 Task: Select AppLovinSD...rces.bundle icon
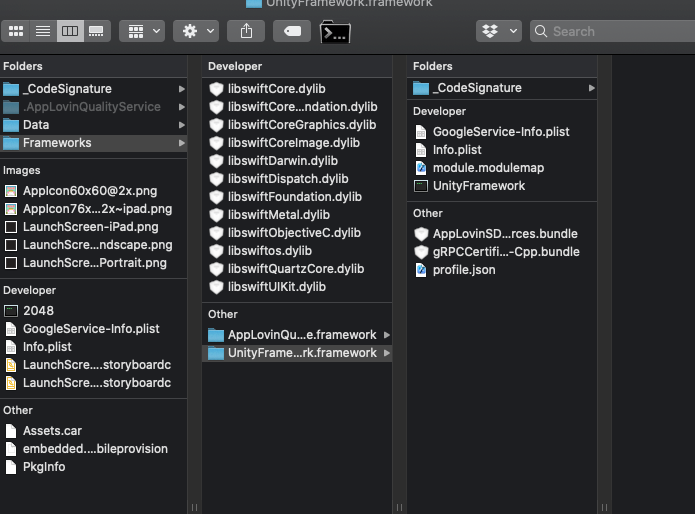[421, 234]
